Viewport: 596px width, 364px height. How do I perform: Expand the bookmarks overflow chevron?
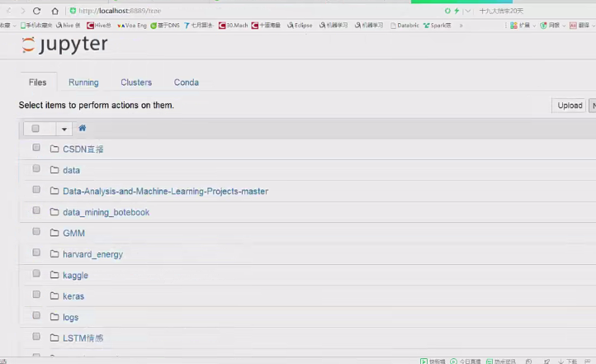(x=461, y=26)
